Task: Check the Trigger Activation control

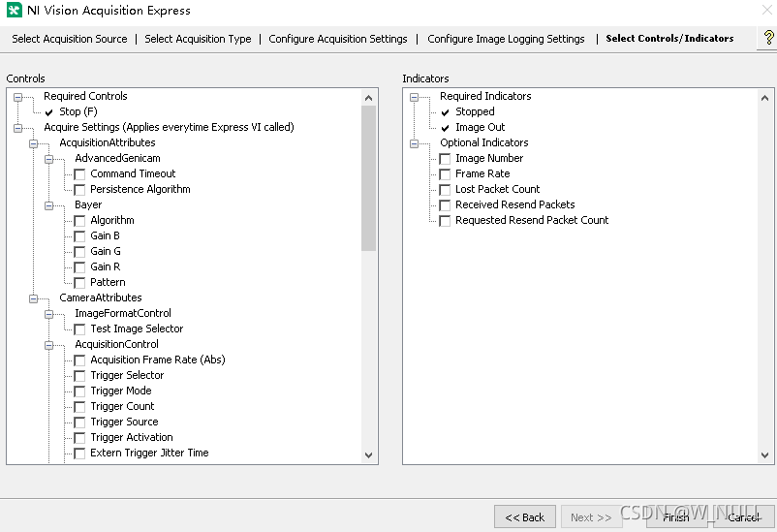Action: click(79, 438)
